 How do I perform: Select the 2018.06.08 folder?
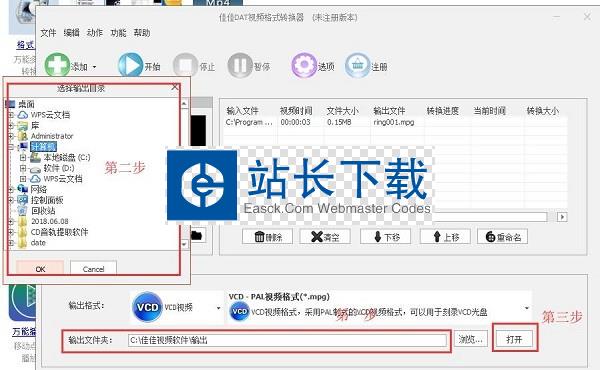point(50,222)
